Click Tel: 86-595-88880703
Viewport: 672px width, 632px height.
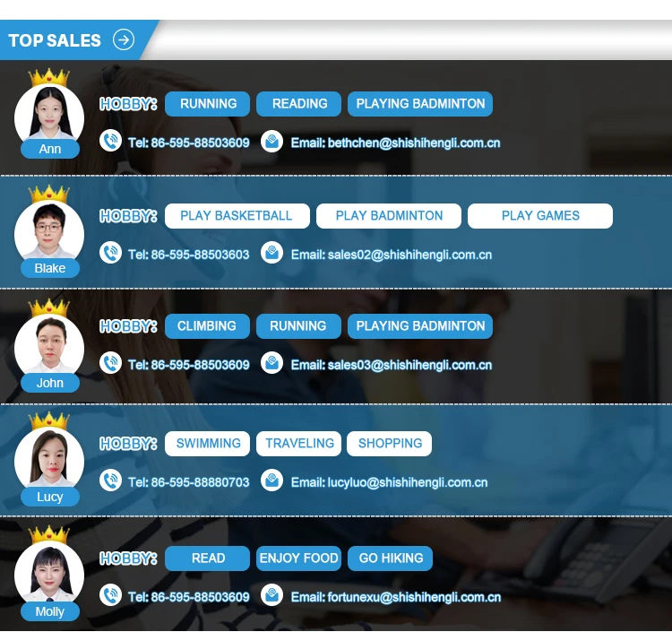click(x=188, y=482)
